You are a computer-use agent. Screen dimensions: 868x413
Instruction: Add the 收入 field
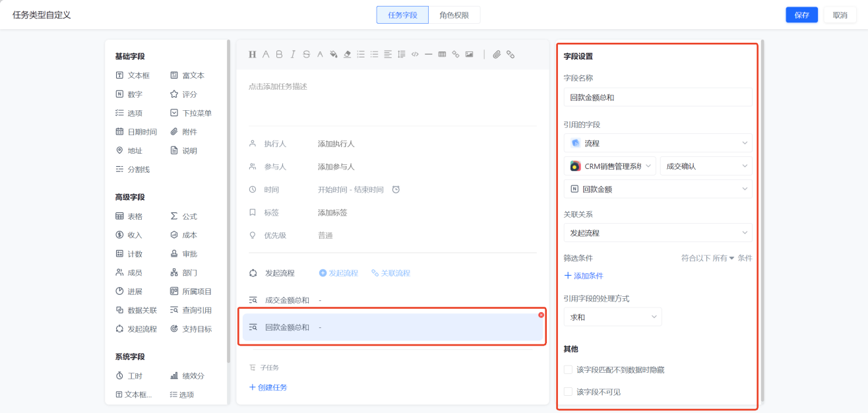click(129, 235)
